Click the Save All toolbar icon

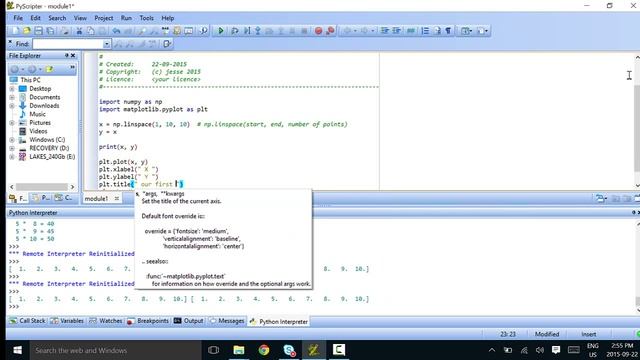(x=50, y=31)
